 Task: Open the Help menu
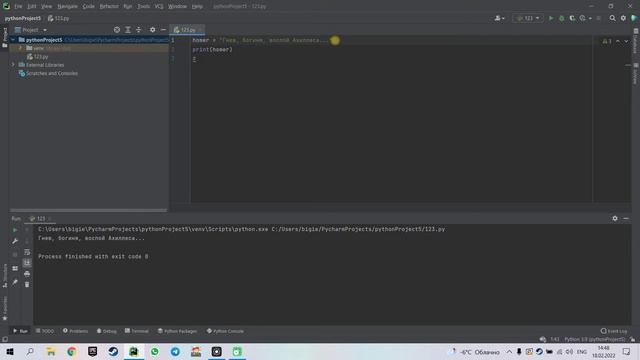click(197, 7)
